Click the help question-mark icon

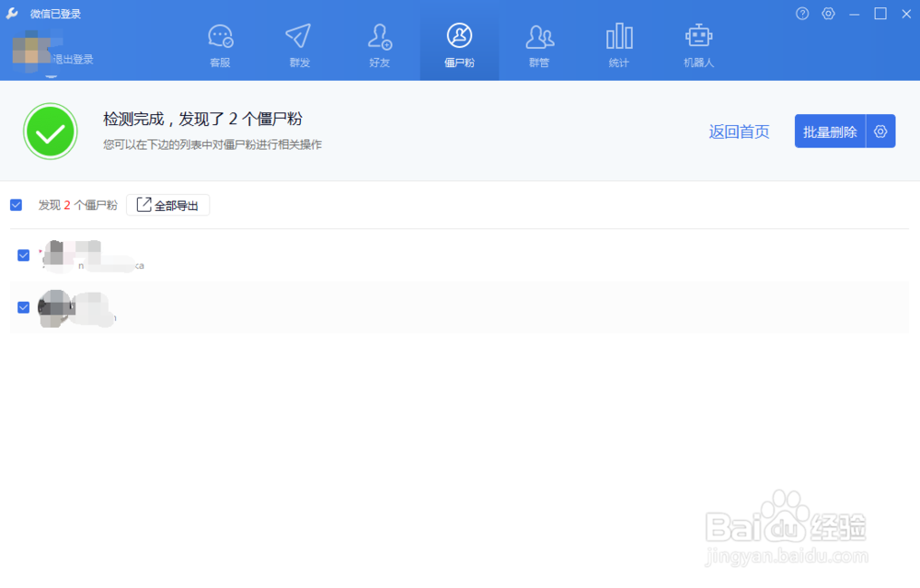799,14
